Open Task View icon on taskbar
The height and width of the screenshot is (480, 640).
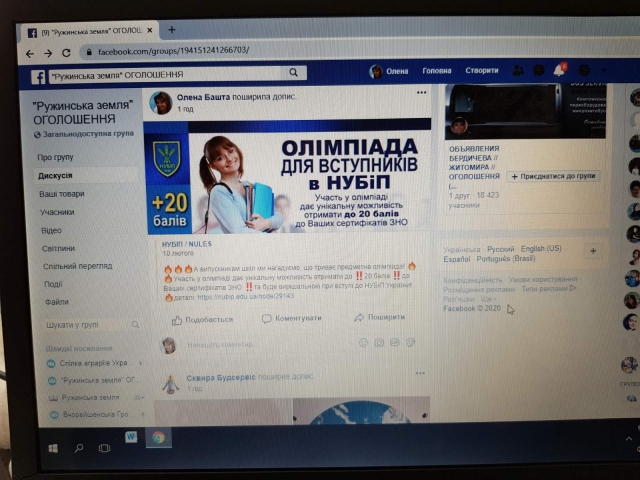coord(104,448)
